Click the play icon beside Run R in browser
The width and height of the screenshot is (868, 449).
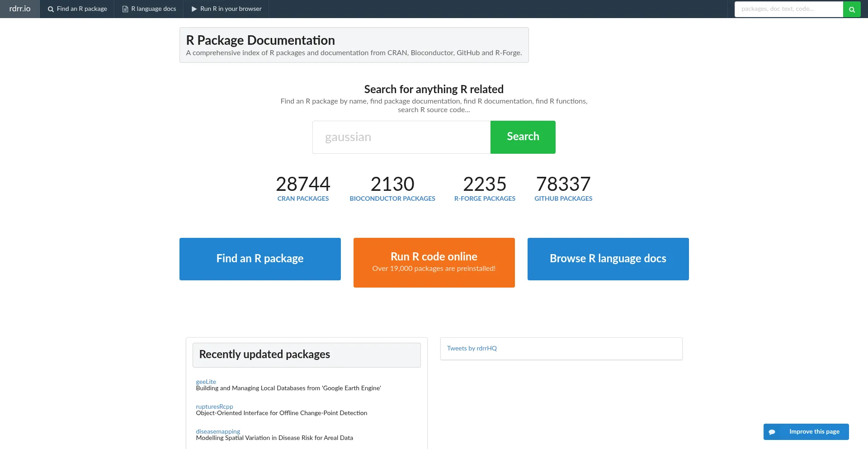pyautogui.click(x=194, y=9)
